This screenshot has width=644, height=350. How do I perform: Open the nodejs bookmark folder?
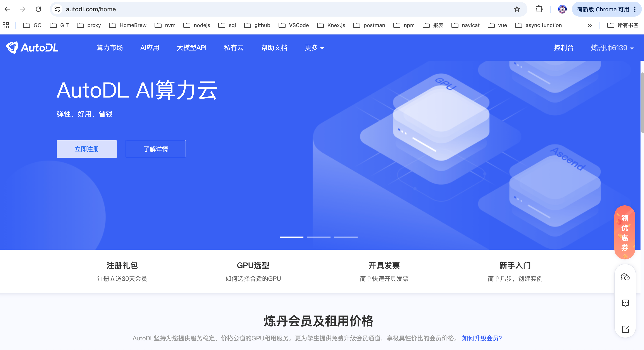coord(197,25)
